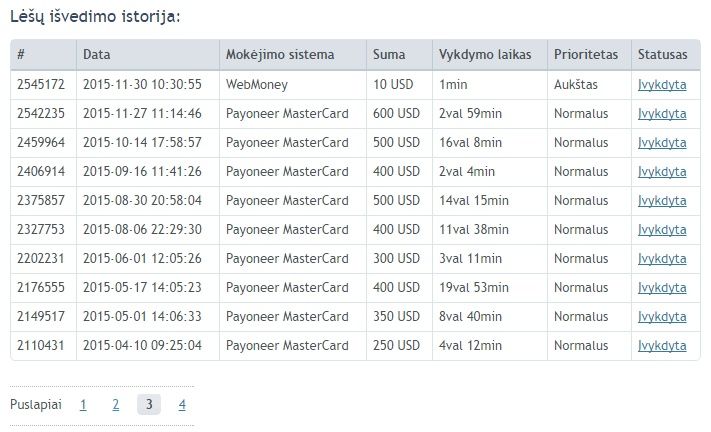Screen dimensions: 711x432
Task: Open Įvykdyta status for withdrawal 2176555
Action: (662, 288)
